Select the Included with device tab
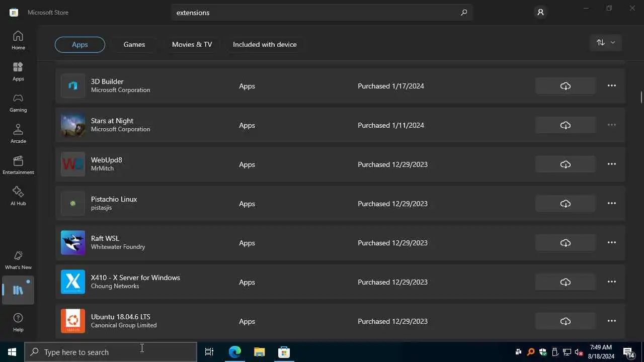This screenshot has height=362, width=644. (265, 44)
